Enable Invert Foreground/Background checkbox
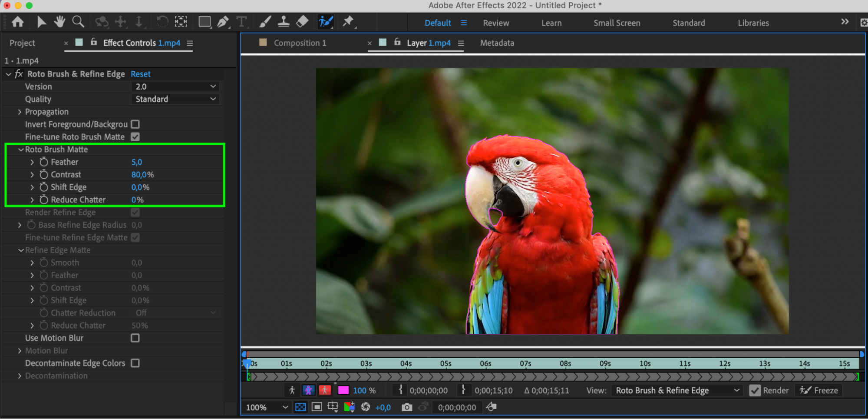The height and width of the screenshot is (419, 868). (x=135, y=124)
